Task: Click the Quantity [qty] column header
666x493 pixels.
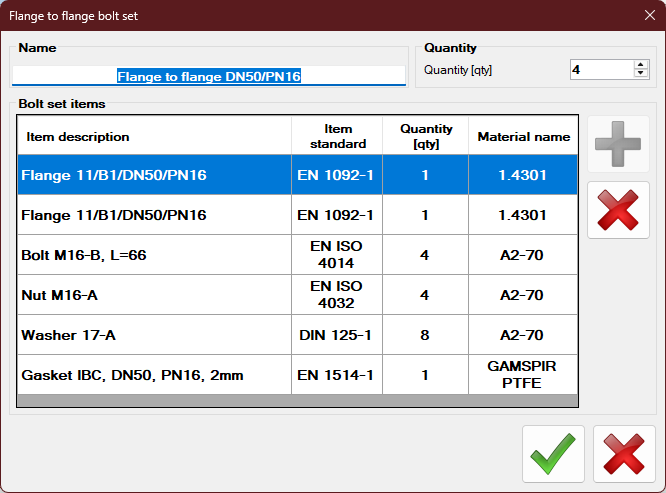Action: (x=425, y=136)
